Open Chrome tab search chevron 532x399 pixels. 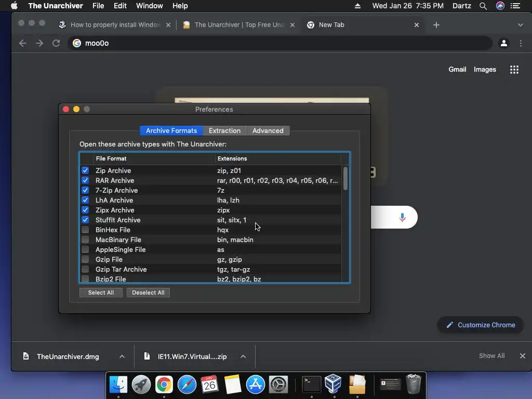pyautogui.click(x=521, y=25)
